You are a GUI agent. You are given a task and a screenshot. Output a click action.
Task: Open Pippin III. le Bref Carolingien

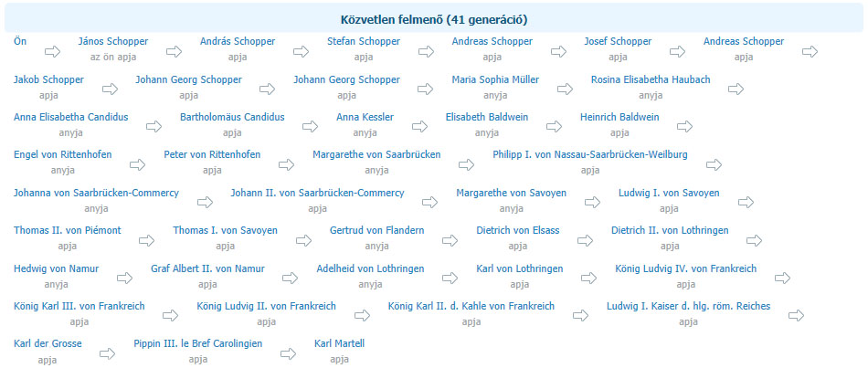click(x=198, y=343)
